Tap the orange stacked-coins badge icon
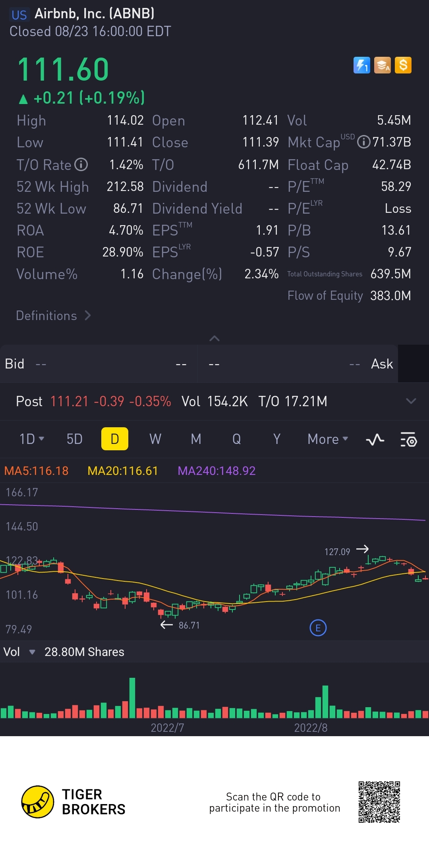 pyautogui.click(x=383, y=65)
